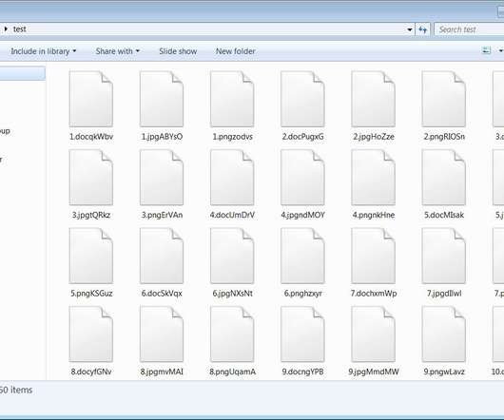Click the highlighted item in navigation pane

tap(22, 73)
